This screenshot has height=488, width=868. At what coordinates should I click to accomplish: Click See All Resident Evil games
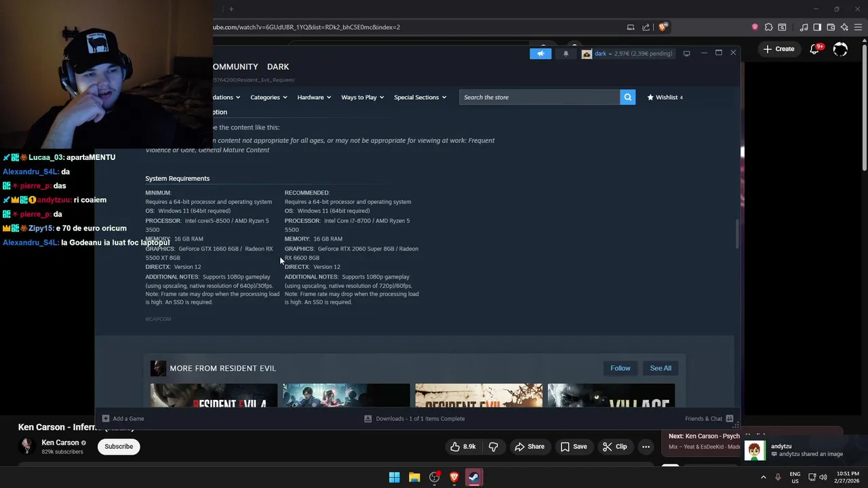tap(660, 368)
